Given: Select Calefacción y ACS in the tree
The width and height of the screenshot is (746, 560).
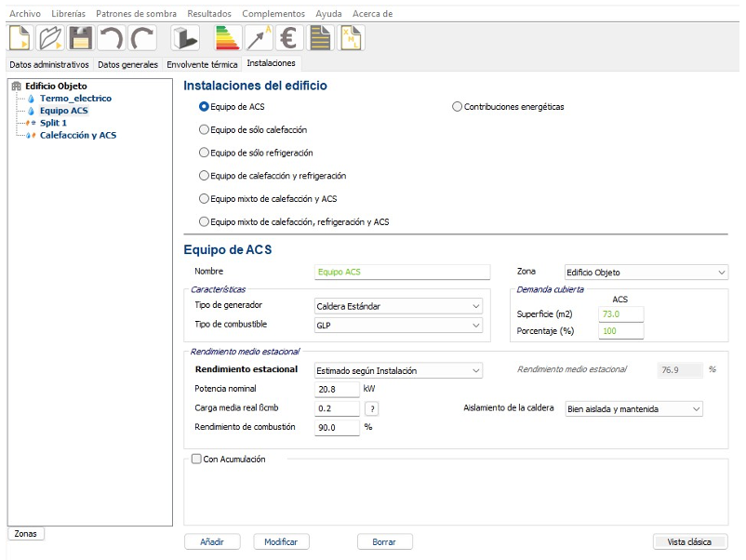Looking at the screenshot, I should point(78,135).
